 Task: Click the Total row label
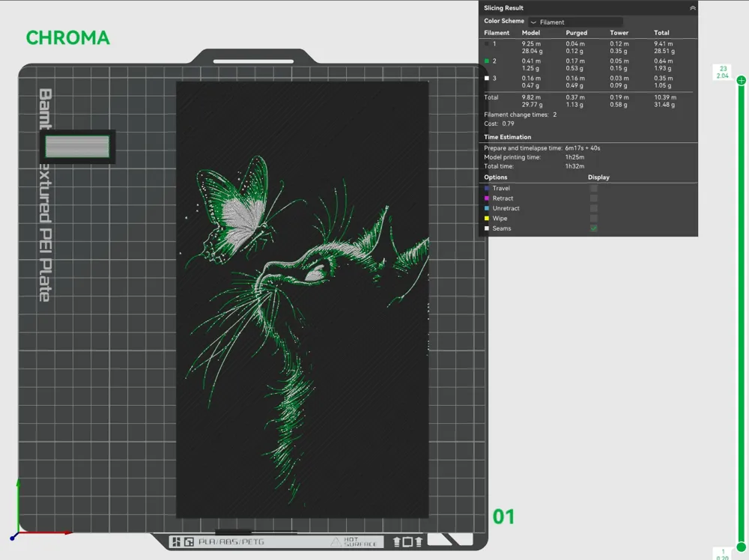click(x=491, y=97)
